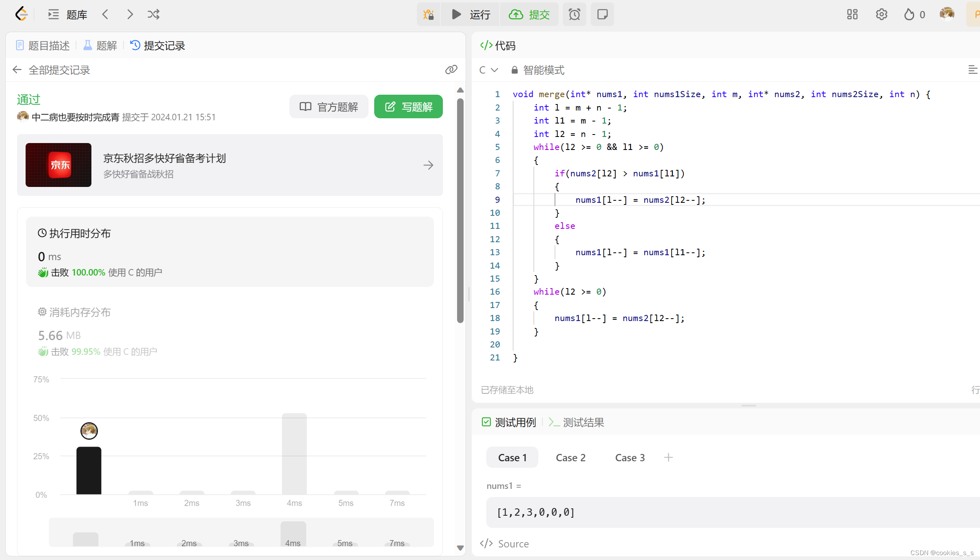The width and height of the screenshot is (980, 560).
Task: Open the 测试结果 results tab
Action: (x=583, y=422)
